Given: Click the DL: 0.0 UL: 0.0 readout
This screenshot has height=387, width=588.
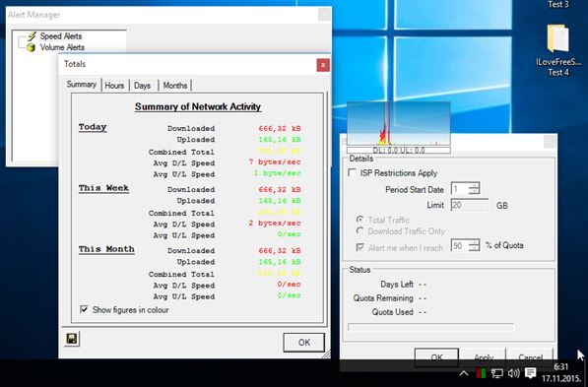Looking at the screenshot, I should pos(398,151).
